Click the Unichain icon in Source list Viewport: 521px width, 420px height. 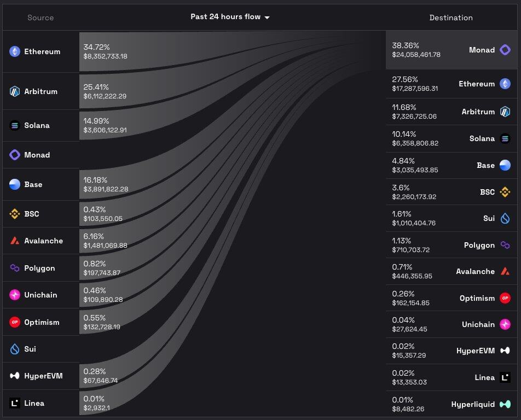[15, 295]
